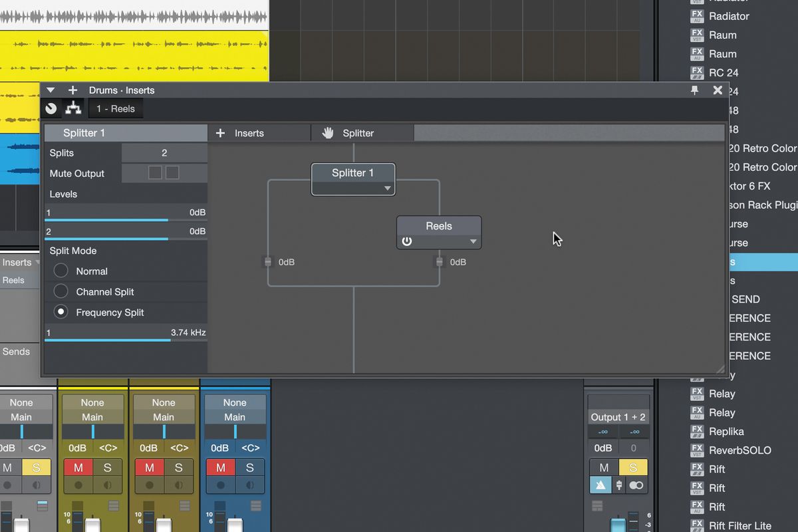This screenshot has height=532, width=798.
Task: Select the knob view icon in the Inserts window
Action: [x=51, y=108]
